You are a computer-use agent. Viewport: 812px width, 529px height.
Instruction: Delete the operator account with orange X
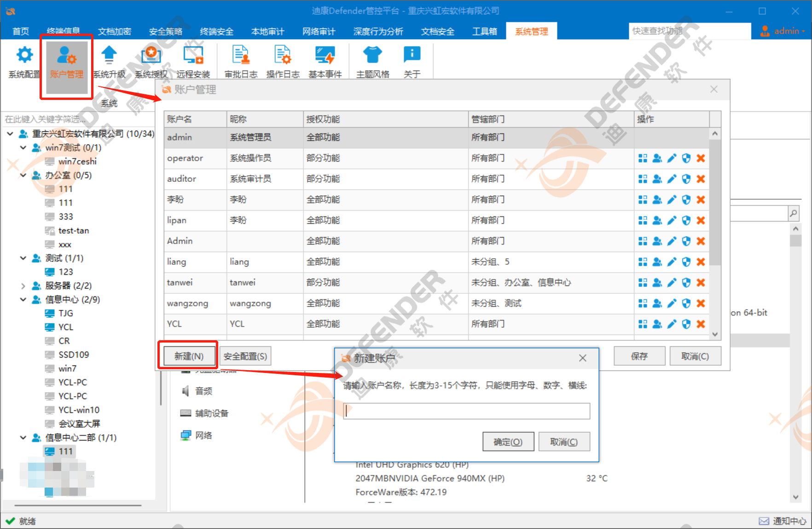701,158
